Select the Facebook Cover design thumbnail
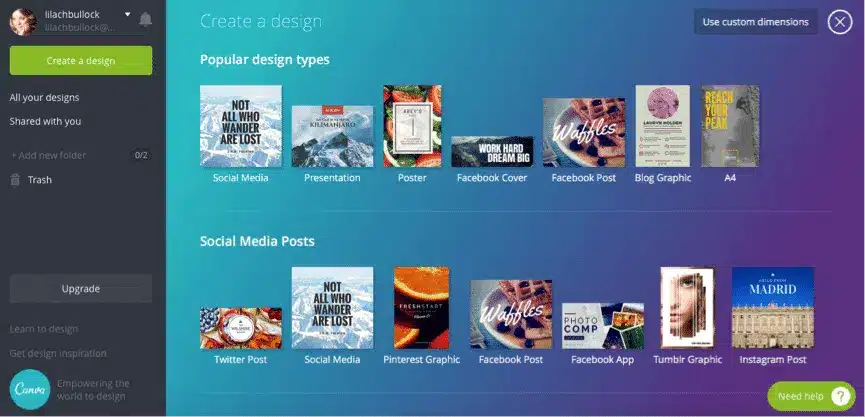 pyautogui.click(x=491, y=152)
